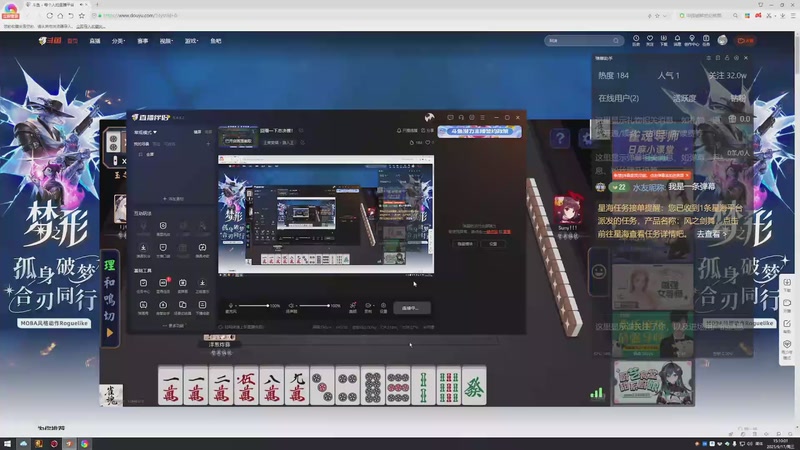Open a new browser tab
The image size is (800, 450).
point(97,5)
